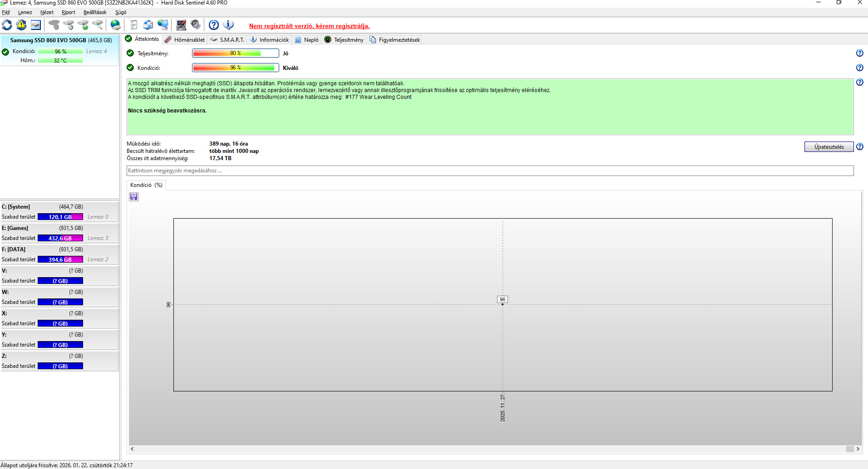The image size is (868, 469).
Task: Open the report notepad toolbar icon
Action: 134,25
